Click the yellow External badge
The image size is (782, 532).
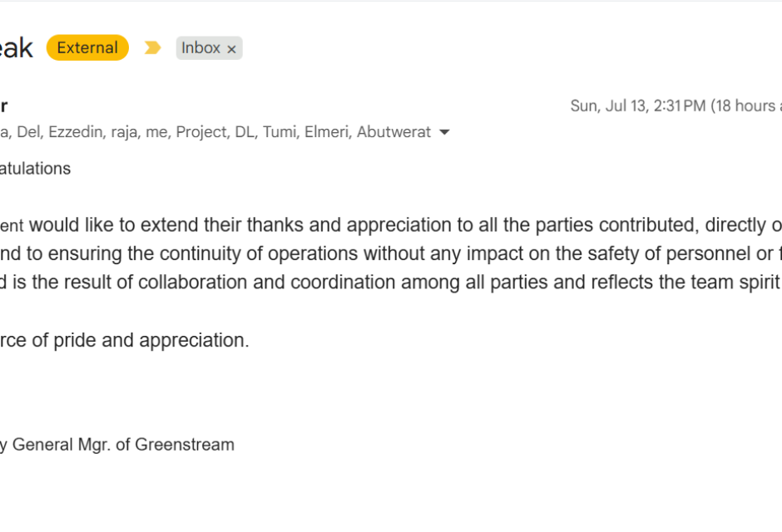(88, 48)
